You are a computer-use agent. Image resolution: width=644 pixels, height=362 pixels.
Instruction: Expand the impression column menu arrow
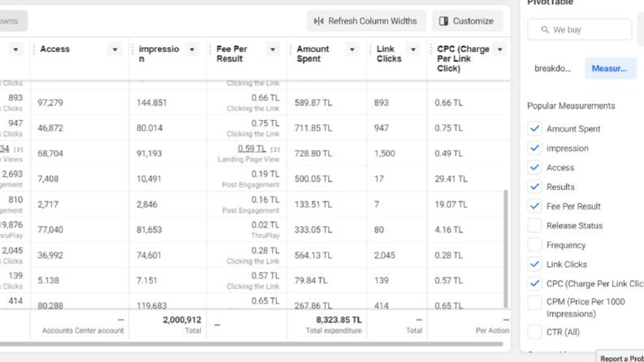[x=192, y=50]
